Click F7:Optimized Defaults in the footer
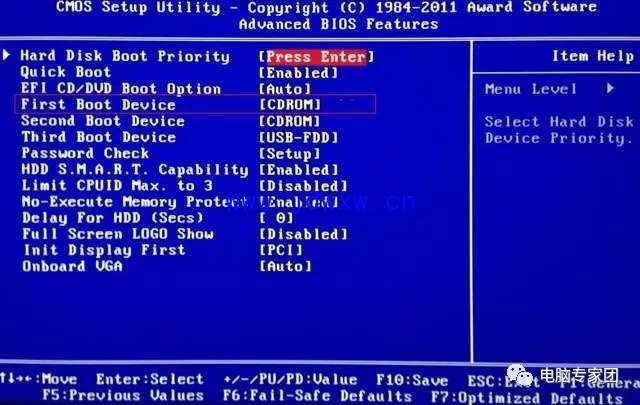Screen dimensions: 640x405 (527, 397)
